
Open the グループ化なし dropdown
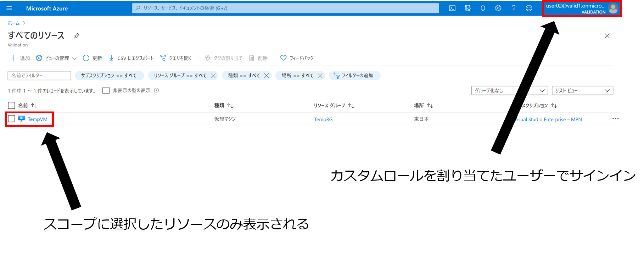pyautogui.click(x=510, y=91)
